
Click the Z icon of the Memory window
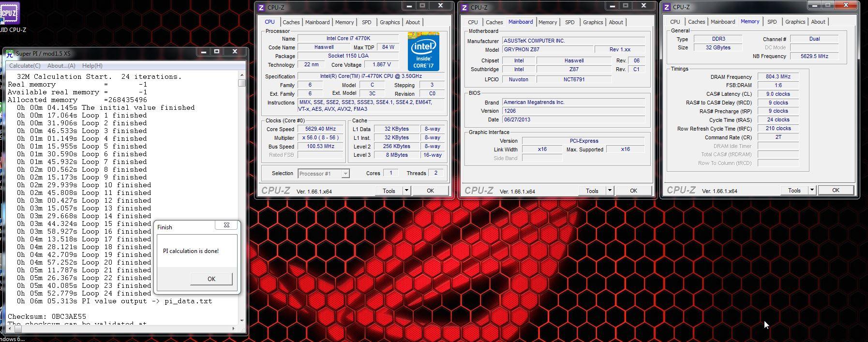(667, 7)
